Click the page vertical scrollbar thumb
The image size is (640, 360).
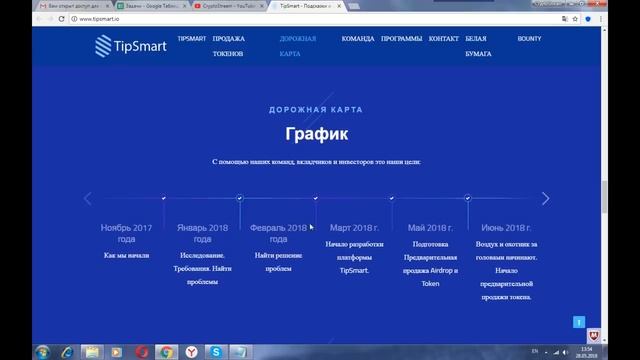(604, 197)
